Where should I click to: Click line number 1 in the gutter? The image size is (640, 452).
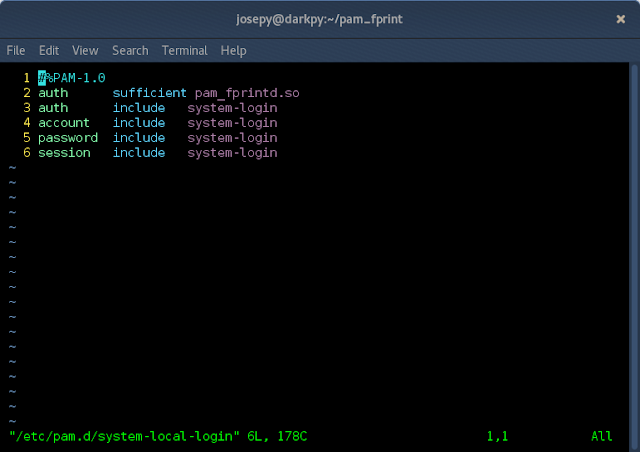[x=27, y=78]
